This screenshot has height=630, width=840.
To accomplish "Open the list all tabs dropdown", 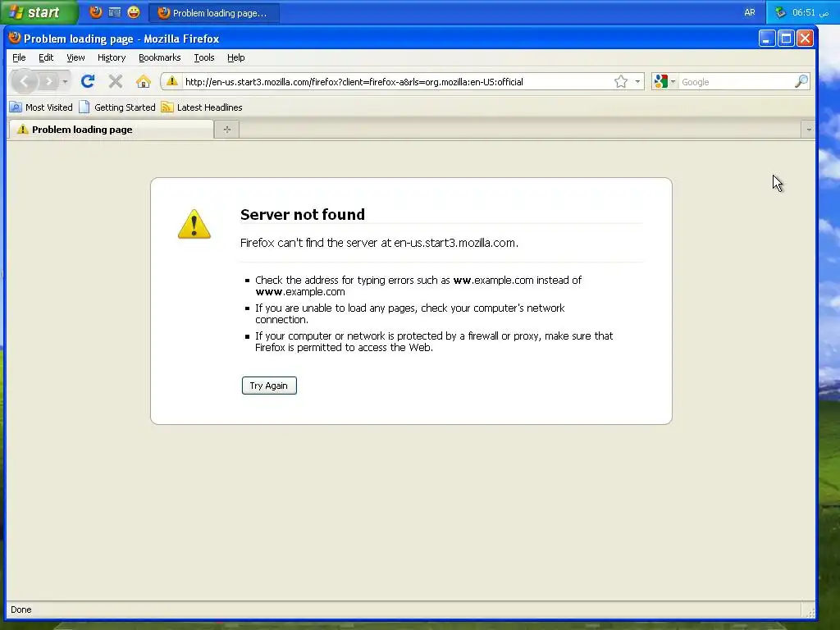I will point(808,130).
